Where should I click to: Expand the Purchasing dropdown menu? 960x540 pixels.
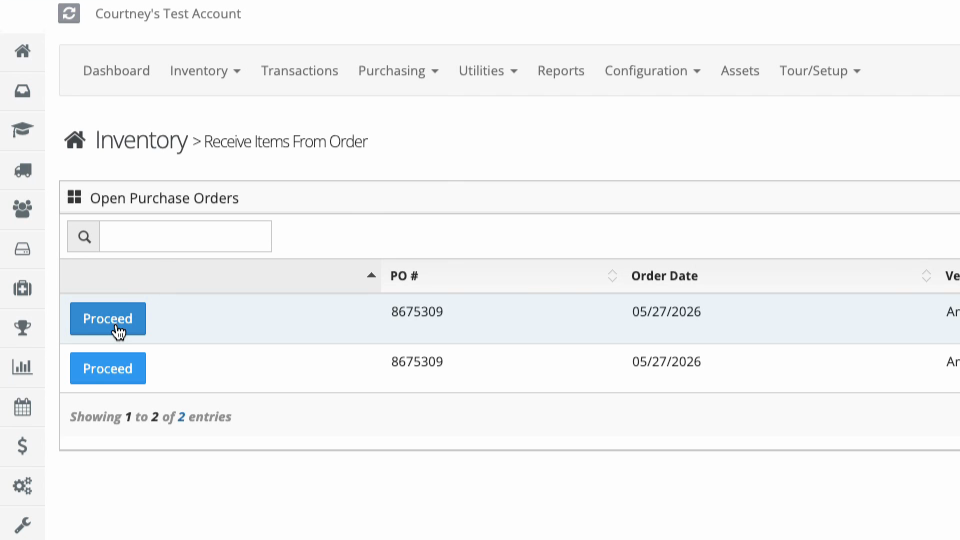398,71
